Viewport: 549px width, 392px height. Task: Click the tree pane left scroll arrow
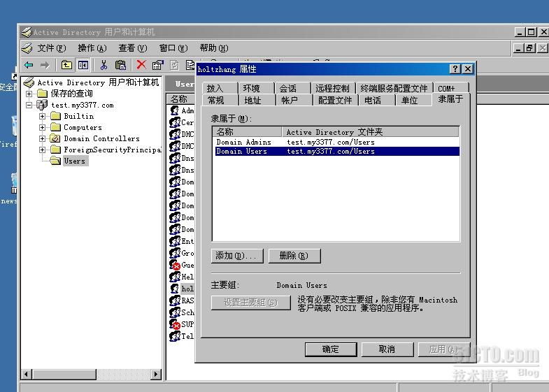pos(27,374)
